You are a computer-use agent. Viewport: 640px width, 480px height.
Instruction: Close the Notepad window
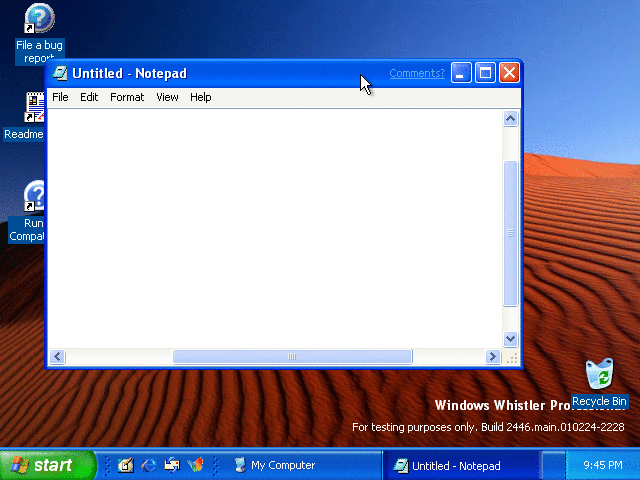tap(509, 73)
